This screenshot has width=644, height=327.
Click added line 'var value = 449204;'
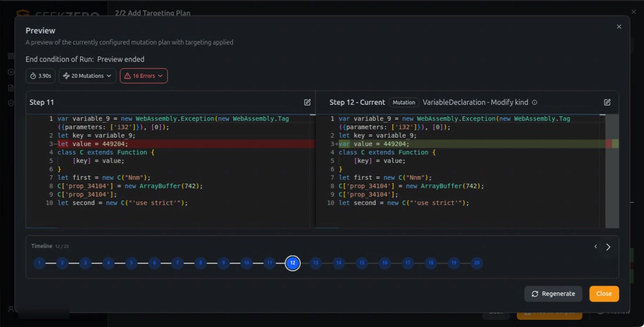[x=374, y=144]
